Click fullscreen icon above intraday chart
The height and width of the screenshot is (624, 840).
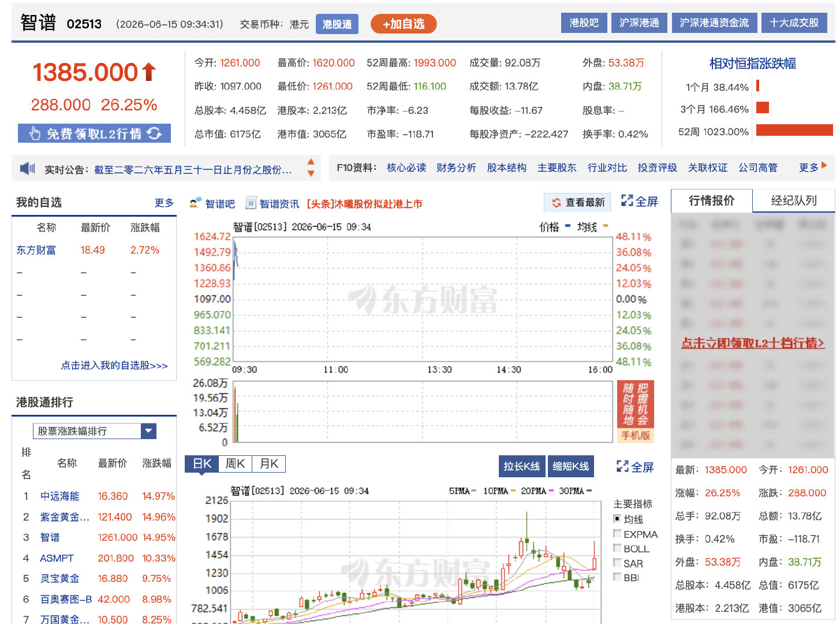627,200
